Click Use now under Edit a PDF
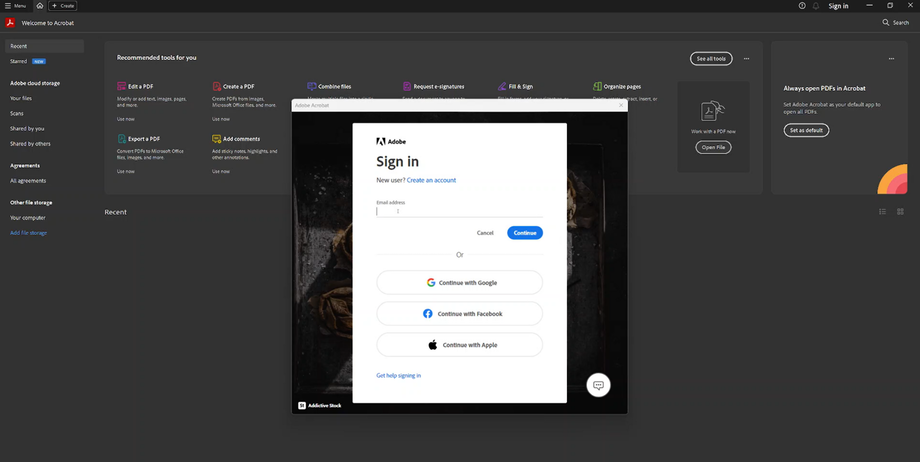 pos(126,119)
